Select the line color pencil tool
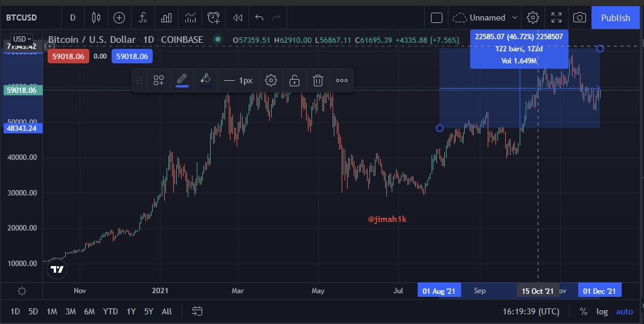This screenshot has height=324, width=644. pos(182,80)
